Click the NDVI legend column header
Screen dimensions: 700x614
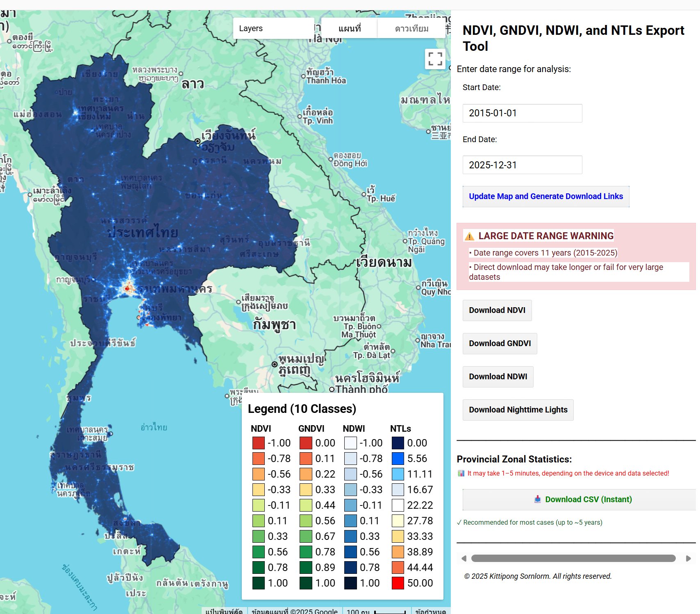(x=261, y=429)
